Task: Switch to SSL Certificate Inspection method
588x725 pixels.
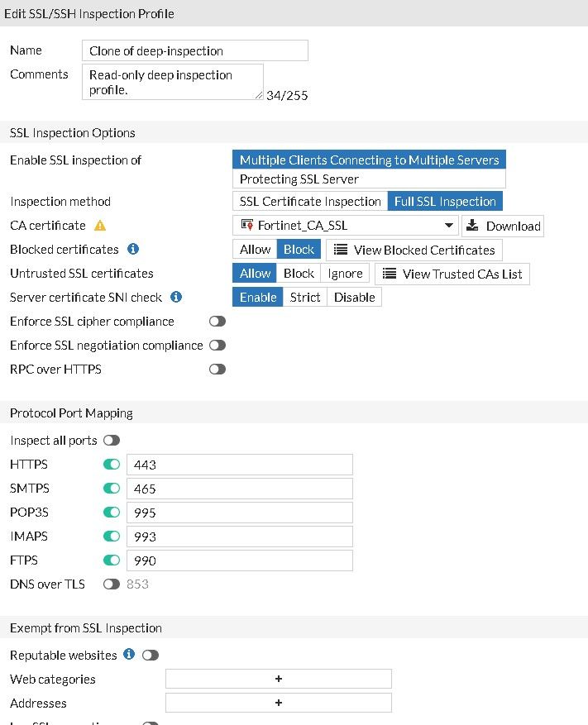Action: (x=309, y=202)
